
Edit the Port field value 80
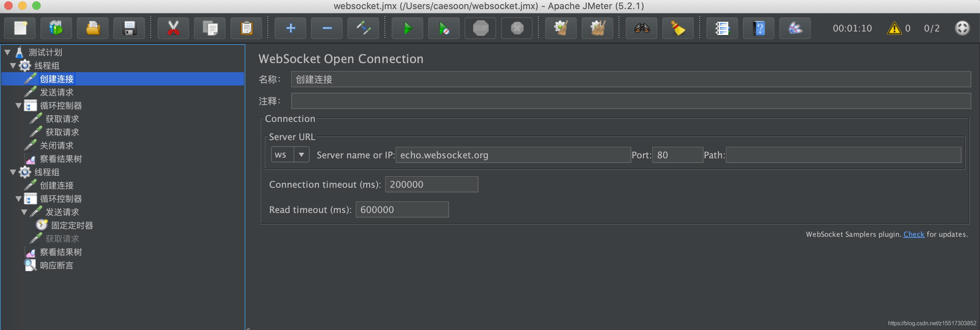(x=678, y=155)
